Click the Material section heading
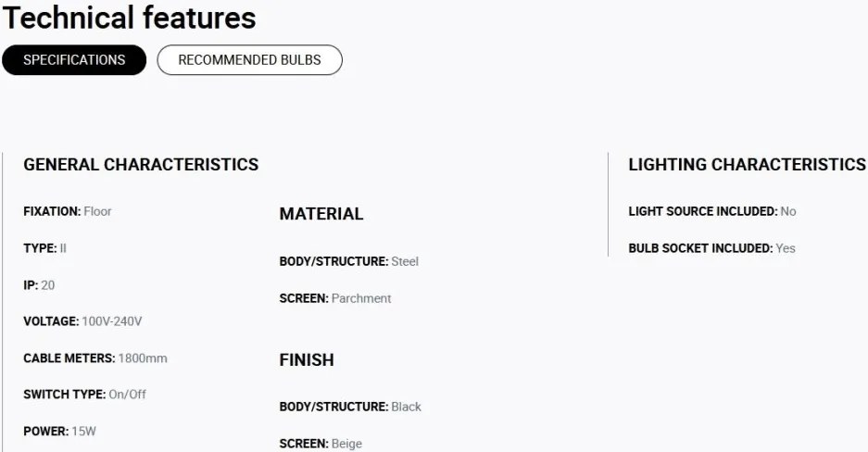Image resolution: width=868 pixels, height=452 pixels. coord(321,214)
